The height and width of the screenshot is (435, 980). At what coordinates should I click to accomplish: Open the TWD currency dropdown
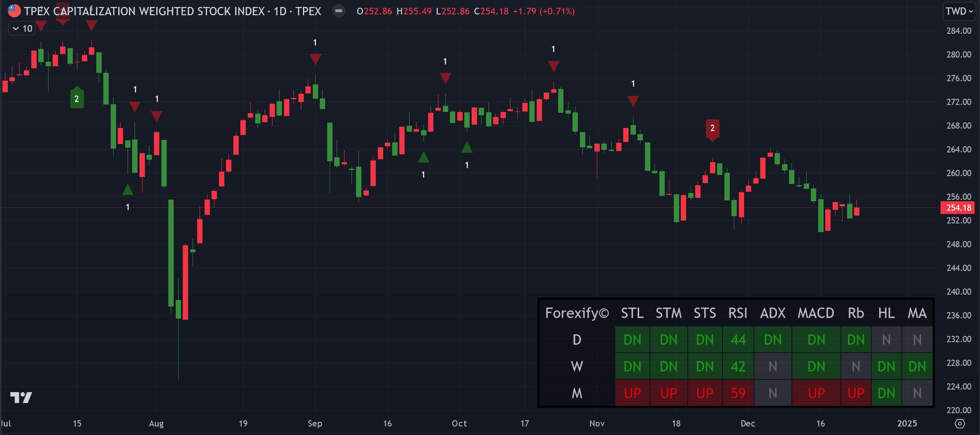point(958,11)
